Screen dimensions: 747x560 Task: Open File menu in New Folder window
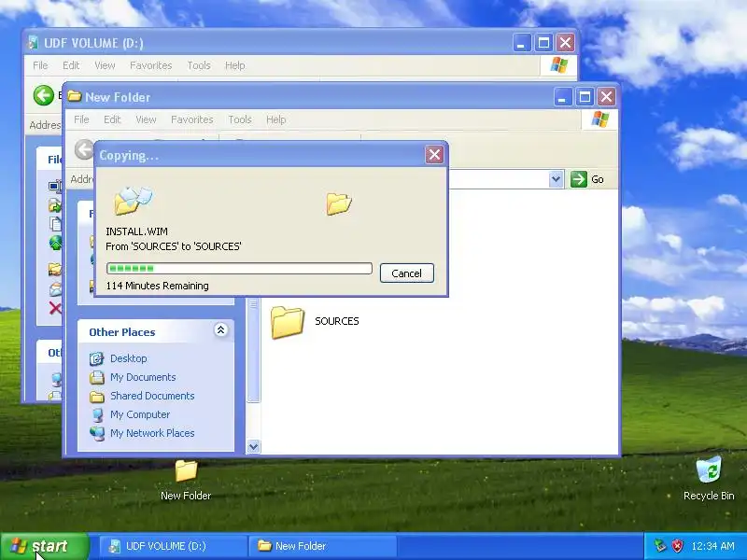click(x=81, y=119)
